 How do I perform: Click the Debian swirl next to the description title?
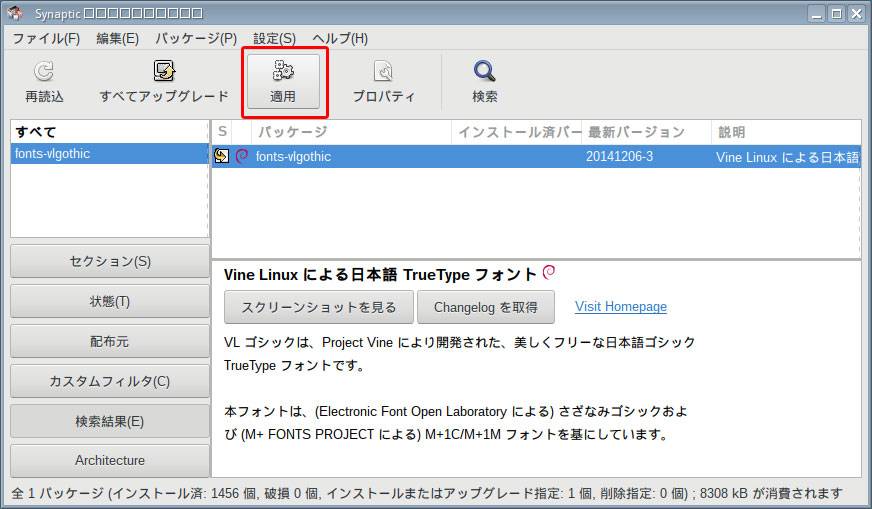click(x=549, y=272)
